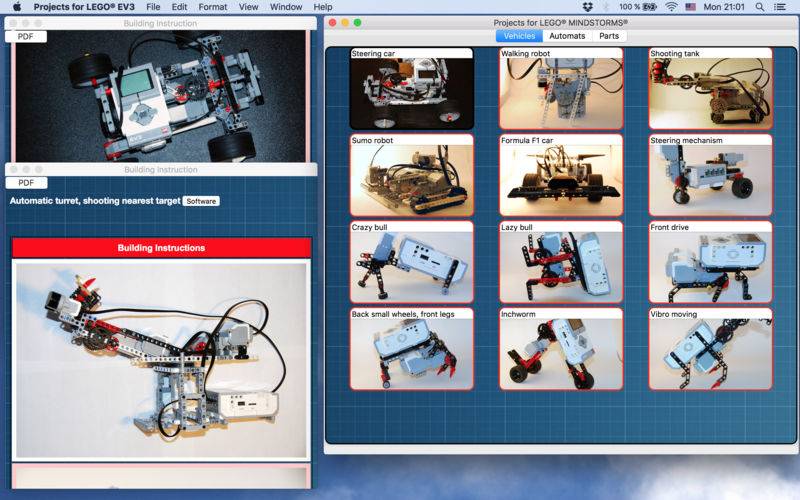Viewport: 800px width, 500px height.
Task: Open the Help menu
Action: tap(322, 7)
